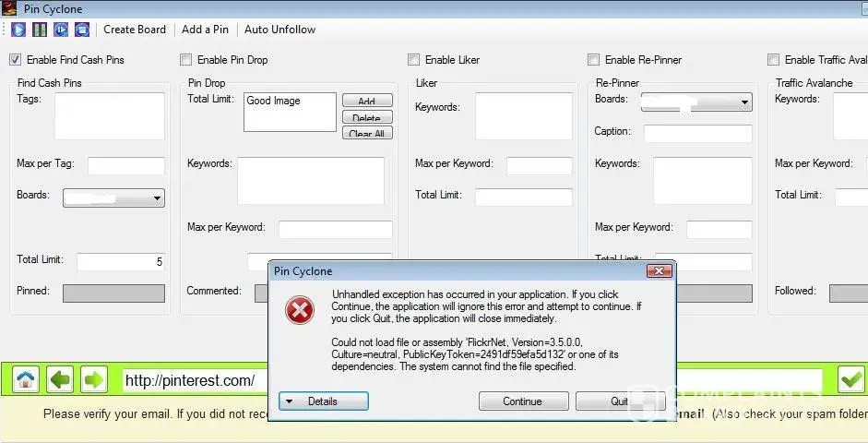The image size is (868, 443).
Task: Go to the browser Home page icon
Action: tap(26, 380)
